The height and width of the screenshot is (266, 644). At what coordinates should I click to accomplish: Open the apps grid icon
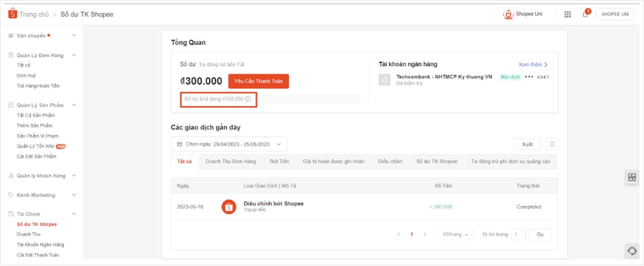click(x=568, y=15)
